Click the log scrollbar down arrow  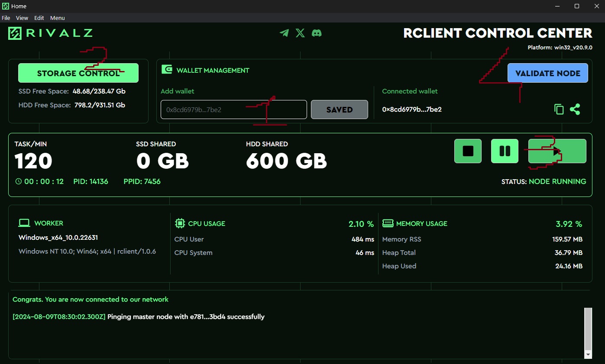[588, 354]
